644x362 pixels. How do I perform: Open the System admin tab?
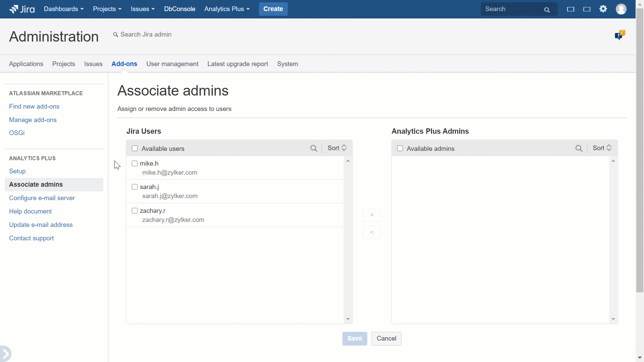[x=287, y=64]
